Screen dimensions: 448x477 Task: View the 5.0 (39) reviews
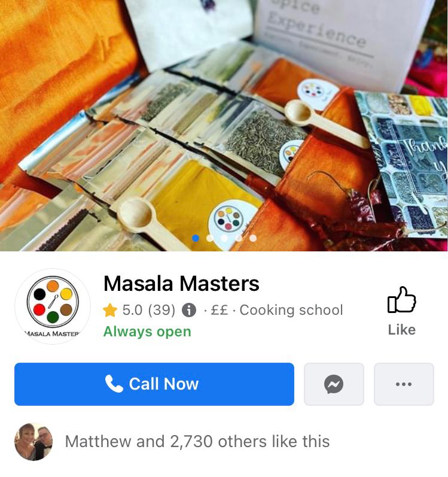coord(149,310)
